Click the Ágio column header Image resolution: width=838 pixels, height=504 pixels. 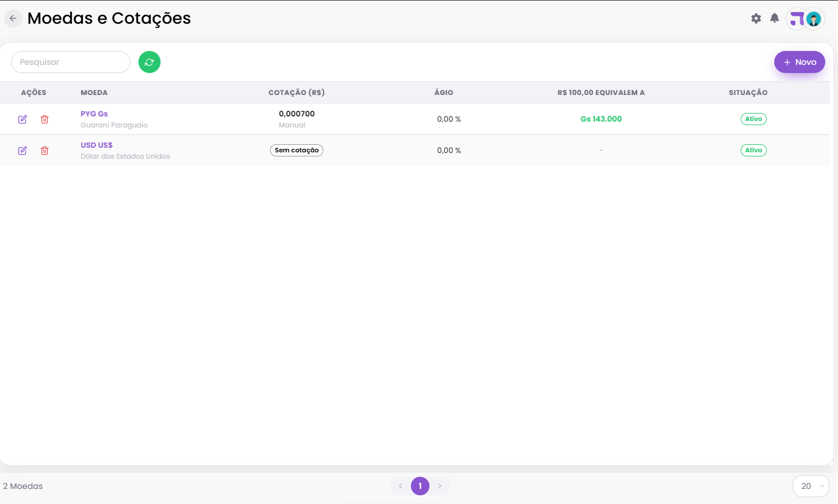[444, 93]
